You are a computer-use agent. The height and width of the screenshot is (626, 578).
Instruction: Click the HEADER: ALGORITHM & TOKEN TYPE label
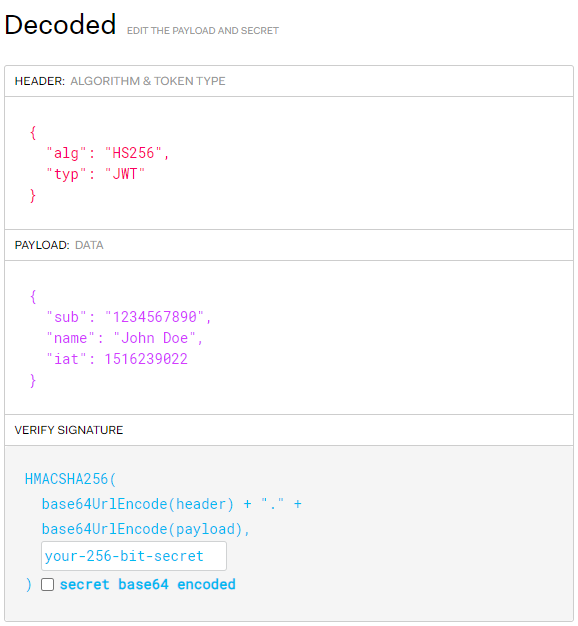click(120, 81)
